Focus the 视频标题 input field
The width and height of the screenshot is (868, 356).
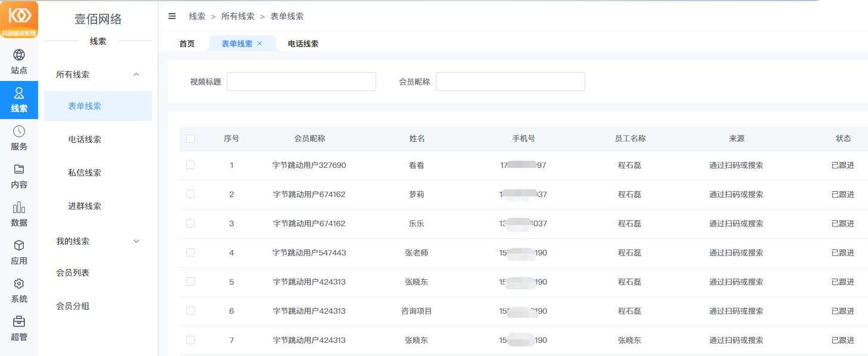coord(301,82)
